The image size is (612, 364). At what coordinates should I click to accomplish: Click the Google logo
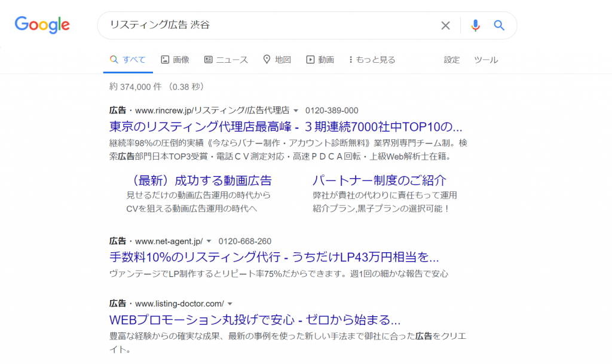(42, 25)
